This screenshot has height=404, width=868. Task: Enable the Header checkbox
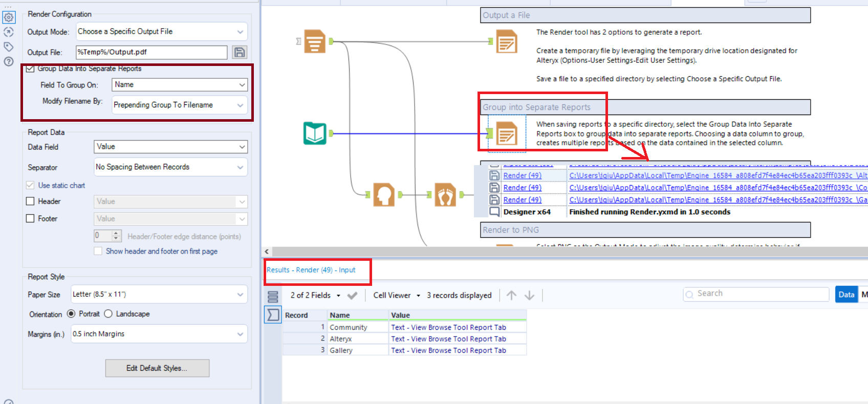tap(31, 201)
